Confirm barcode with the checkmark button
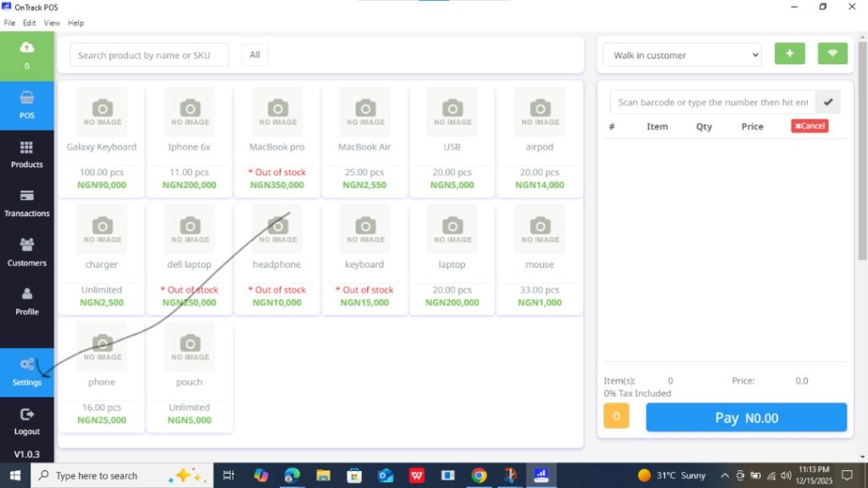Image resolution: width=868 pixels, height=488 pixels. point(827,103)
